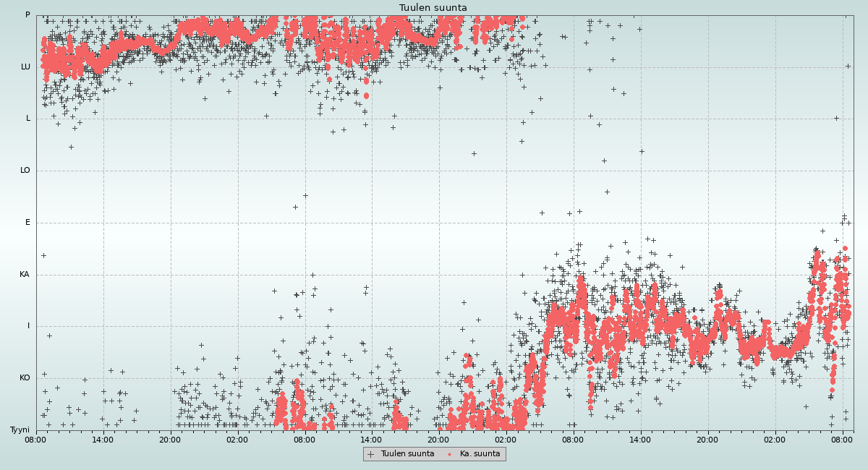Select the 'Tuulen suunta' legend entry text
Image resolution: width=868 pixels, height=470 pixels.
(x=407, y=454)
